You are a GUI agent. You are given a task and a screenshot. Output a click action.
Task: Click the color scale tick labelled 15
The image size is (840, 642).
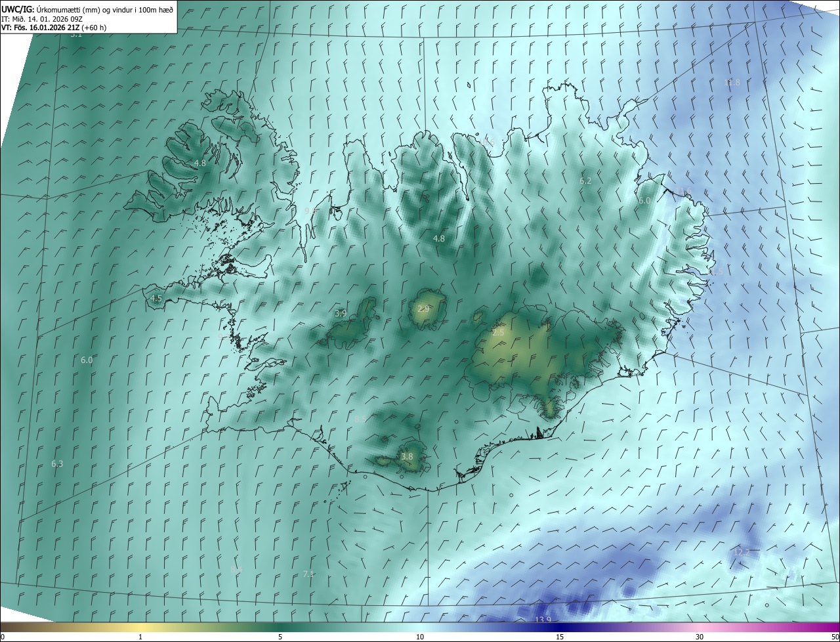click(x=560, y=637)
